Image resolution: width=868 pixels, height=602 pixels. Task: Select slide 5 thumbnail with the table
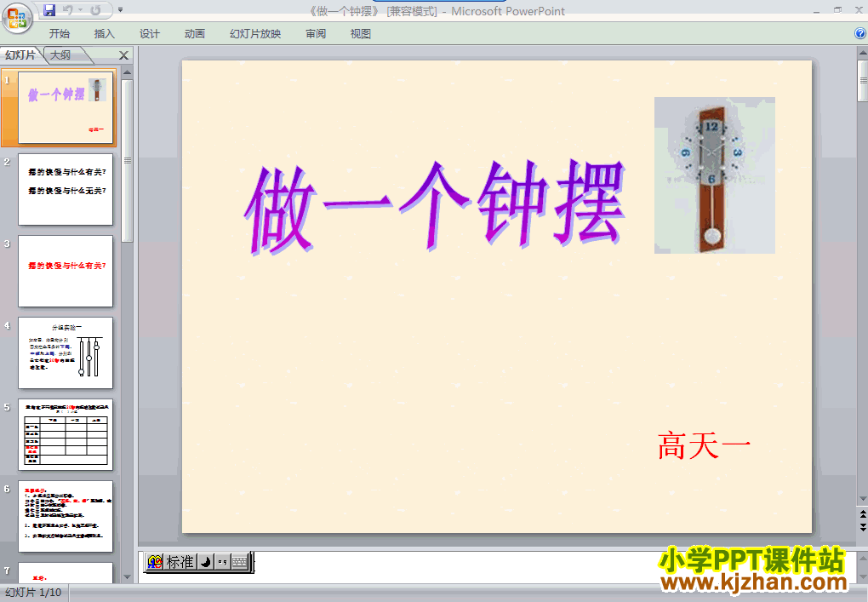coord(66,435)
